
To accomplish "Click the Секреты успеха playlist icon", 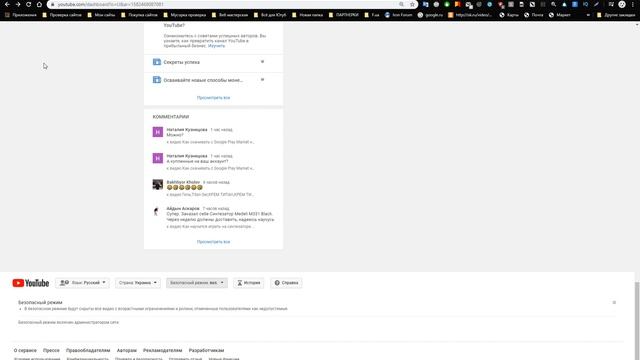I will click(157, 62).
